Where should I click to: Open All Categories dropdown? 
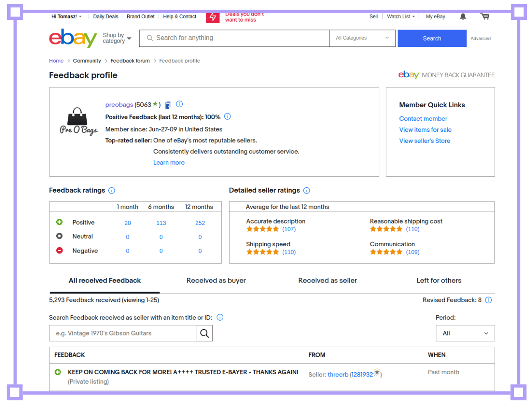(362, 38)
